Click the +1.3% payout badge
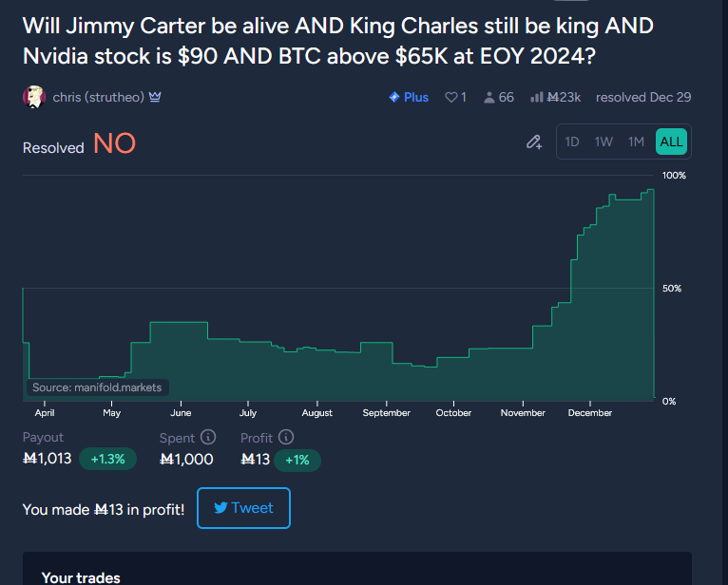The image size is (728, 585). tap(107, 460)
